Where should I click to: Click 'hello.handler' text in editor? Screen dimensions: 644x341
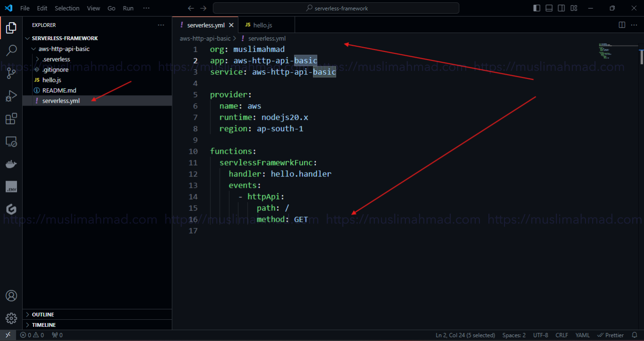[x=301, y=174]
